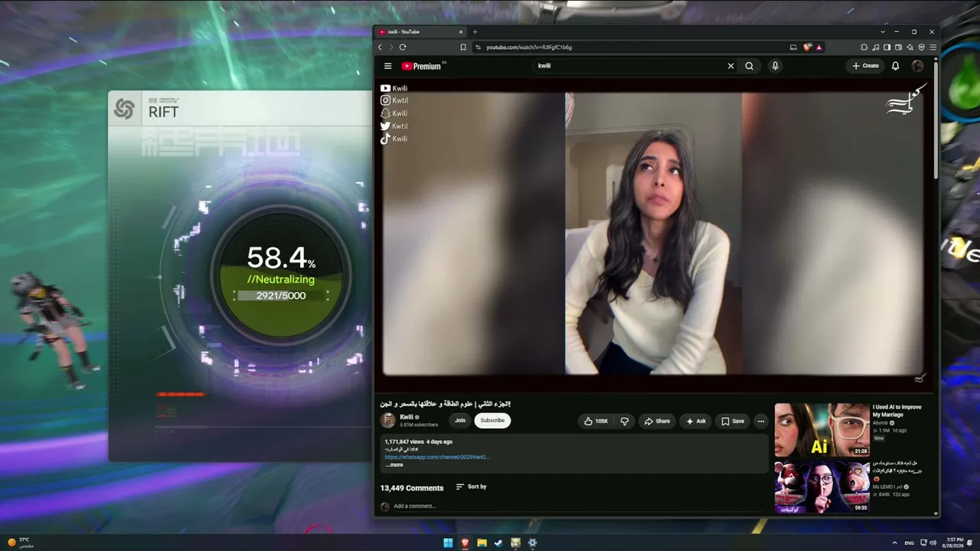The image size is (980, 551).
Task: Click the Join channel button
Action: [459, 420]
